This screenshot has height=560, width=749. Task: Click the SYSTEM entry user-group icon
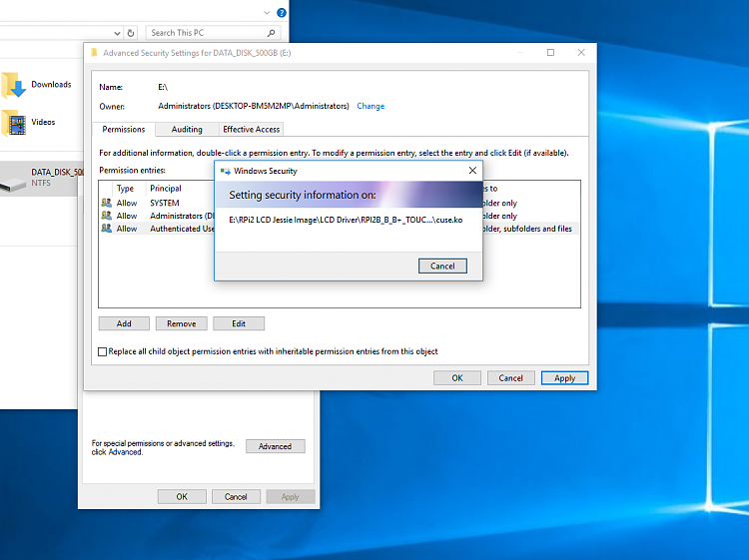tap(107, 203)
